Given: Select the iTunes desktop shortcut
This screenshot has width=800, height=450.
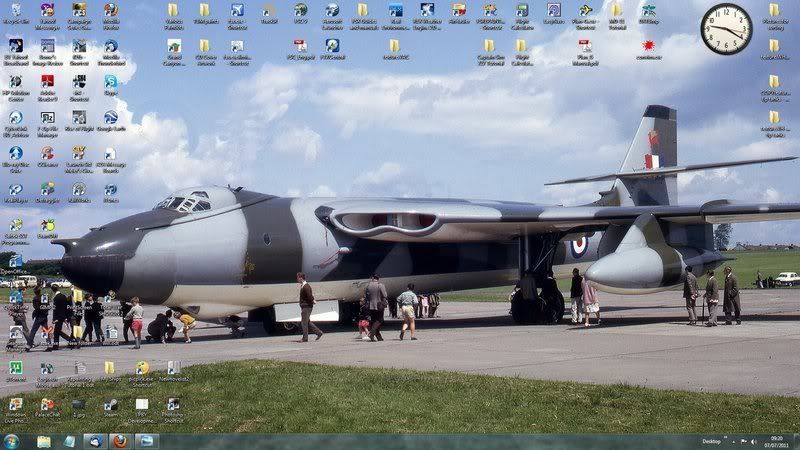Looking at the screenshot, I should click(111, 193).
